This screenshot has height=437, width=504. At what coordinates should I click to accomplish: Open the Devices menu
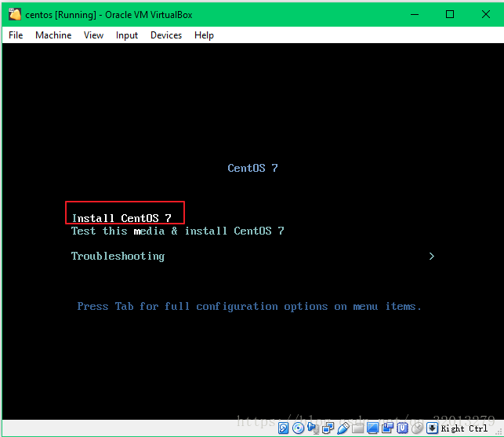pyautogui.click(x=166, y=35)
